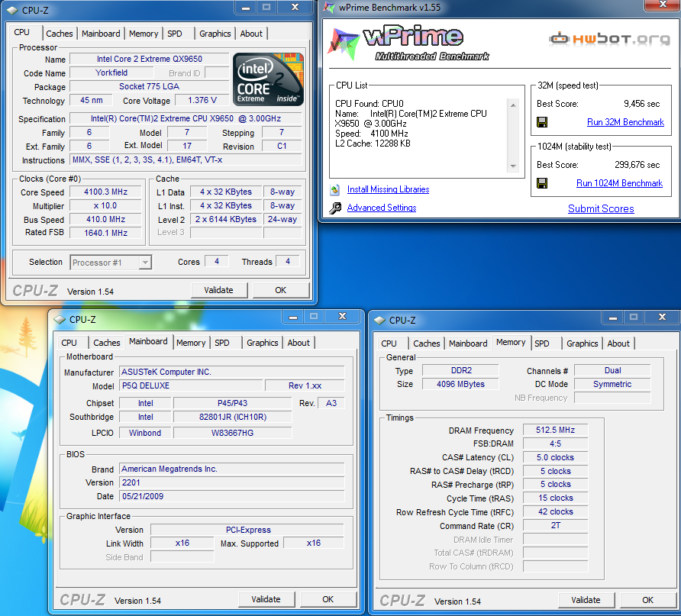
Task: Switch to Memory tab in Mainboard window
Action: click(x=191, y=343)
